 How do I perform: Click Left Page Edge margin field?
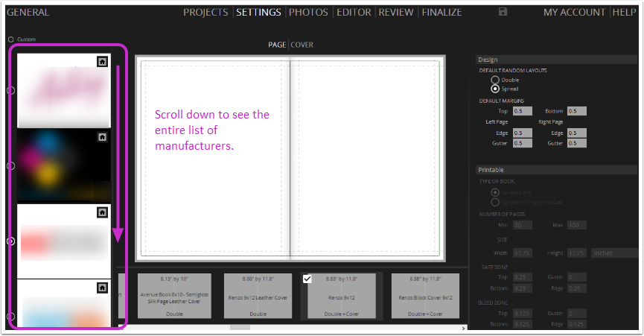(523, 133)
